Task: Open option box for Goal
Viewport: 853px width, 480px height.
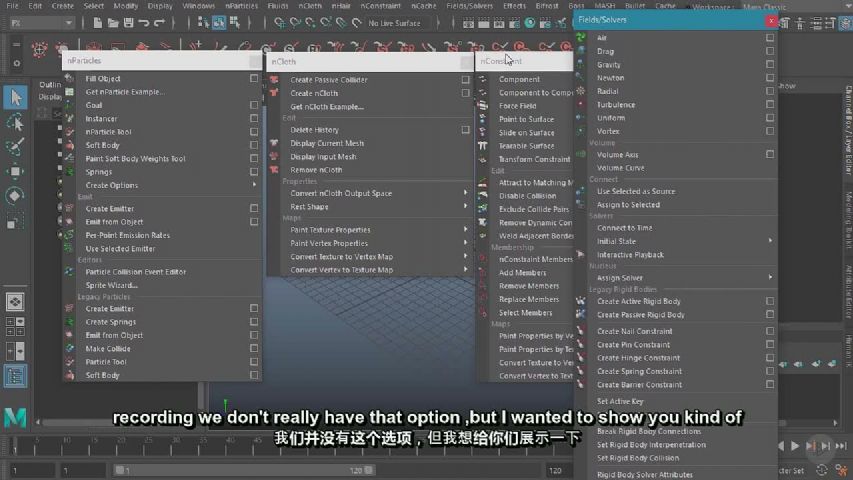Action: pyautogui.click(x=254, y=105)
